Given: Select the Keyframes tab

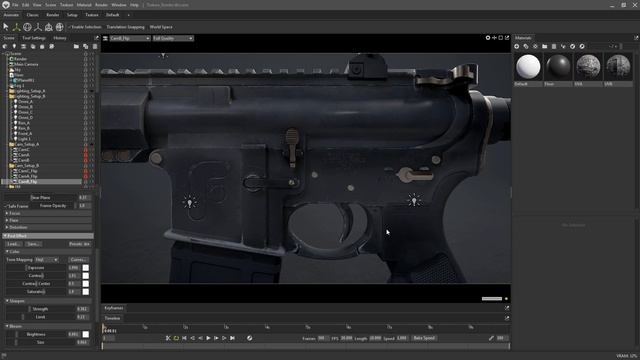Looking at the screenshot, I should [113, 308].
